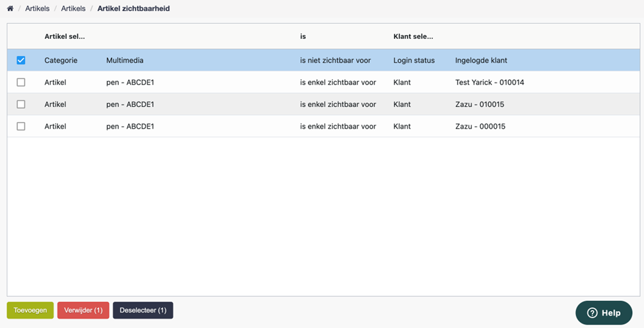Click Zazu - 000015 cell
The width and height of the screenshot is (644, 328).
(x=480, y=127)
